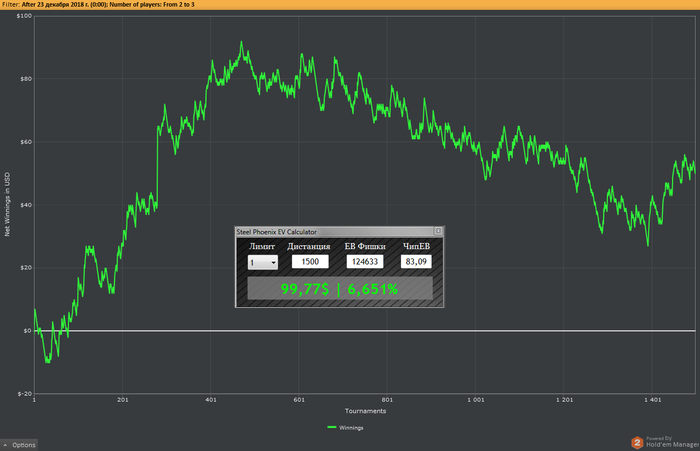Click the Net Winnings in USD axis title
This screenshot has height=451, width=700.
(x=7, y=204)
